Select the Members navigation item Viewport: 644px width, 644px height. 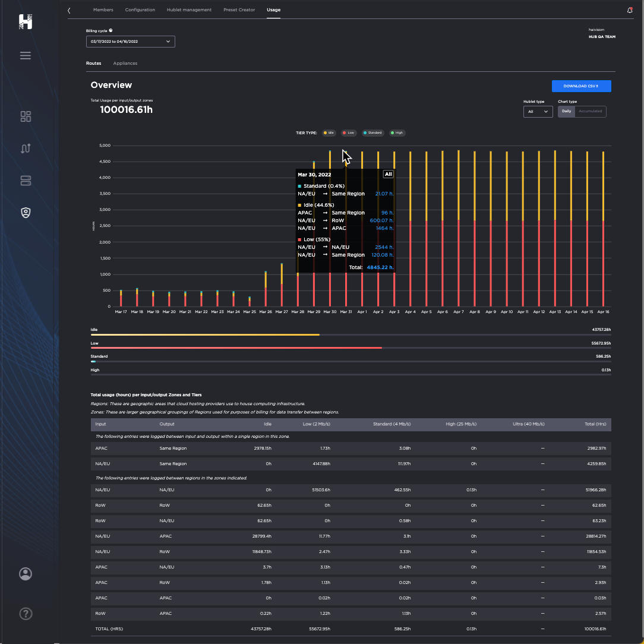[x=103, y=10]
